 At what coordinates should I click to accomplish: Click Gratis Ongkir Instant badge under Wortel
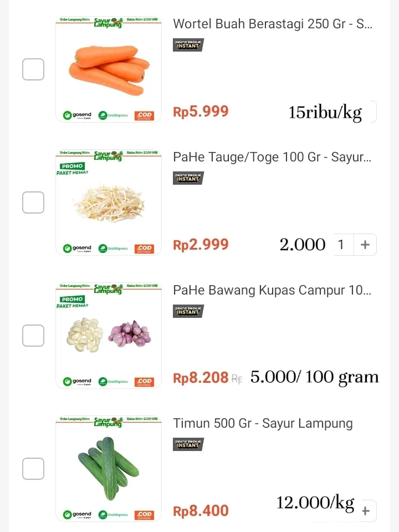188,45
